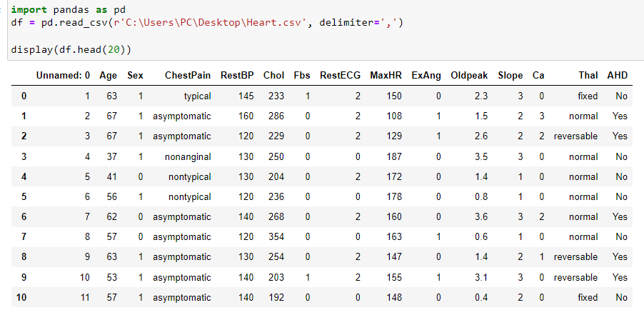Click the pd.read_csv Heart.csv code line
The height and width of the screenshot is (310, 644).
click(x=207, y=23)
